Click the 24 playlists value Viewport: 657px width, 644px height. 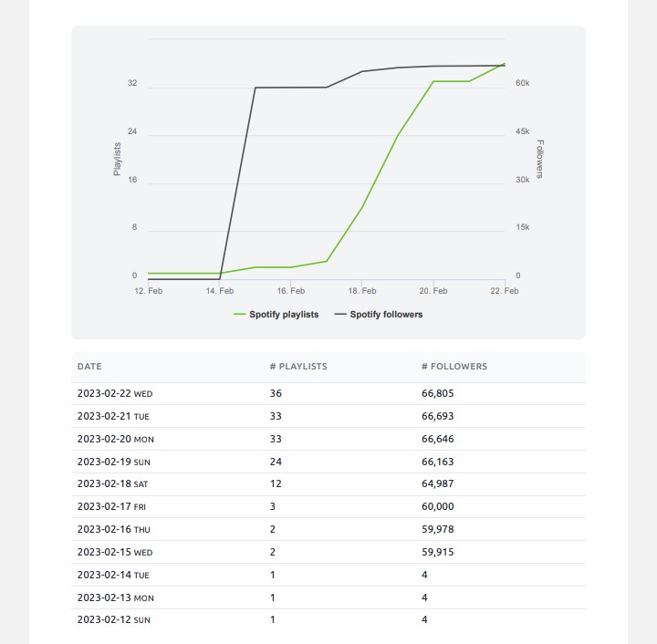pyautogui.click(x=276, y=462)
